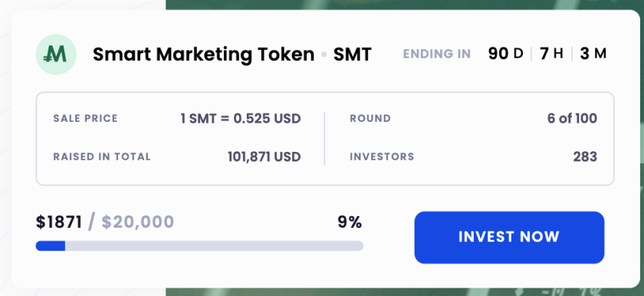Click the RAISED IN TOTAL label
Screen dimensions: 644x296
(102, 157)
